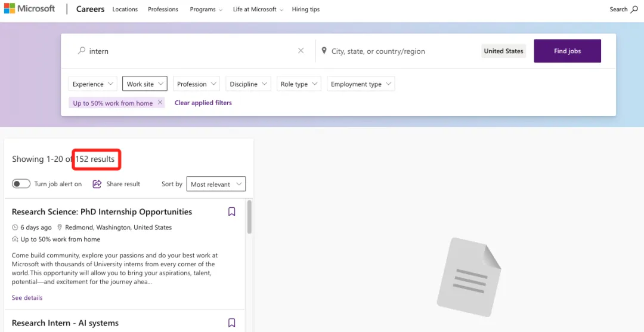
Task: Click the Find jobs button
Action: click(x=567, y=51)
